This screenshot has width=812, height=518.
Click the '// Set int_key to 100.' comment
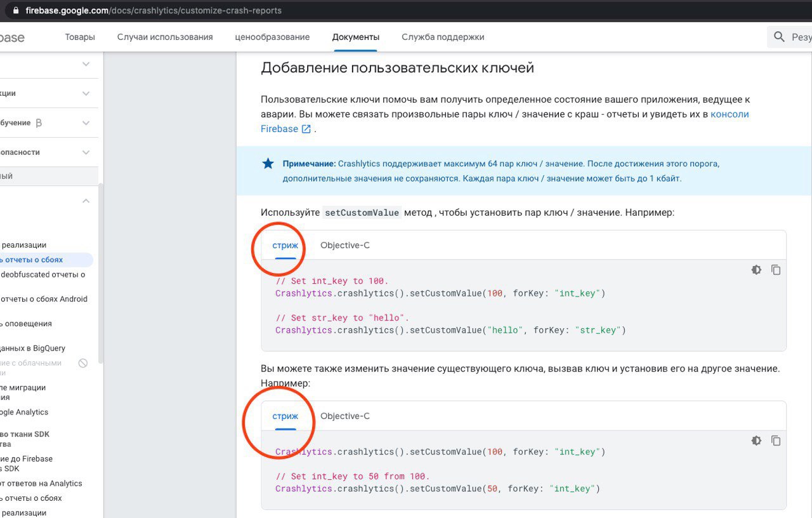pos(331,281)
